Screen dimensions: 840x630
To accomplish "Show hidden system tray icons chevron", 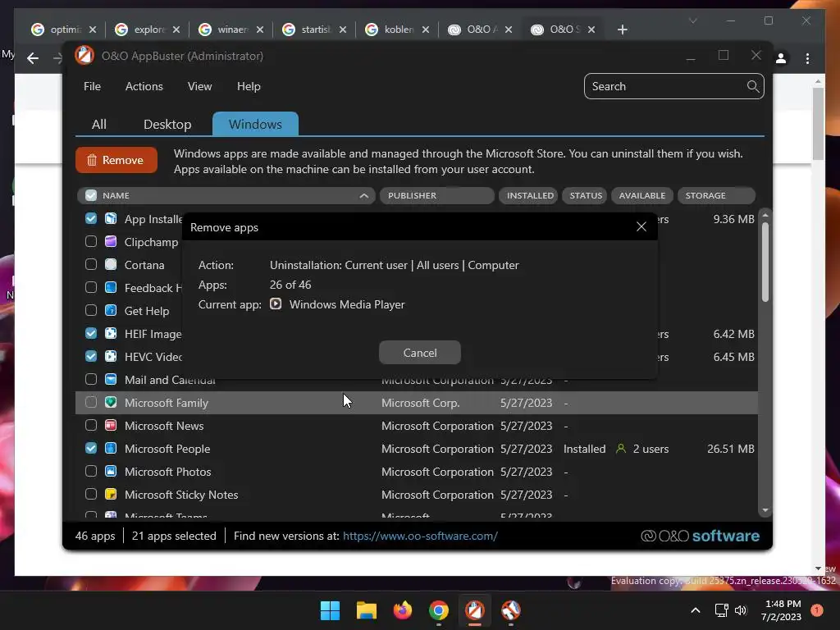I will [x=696, y=610].
